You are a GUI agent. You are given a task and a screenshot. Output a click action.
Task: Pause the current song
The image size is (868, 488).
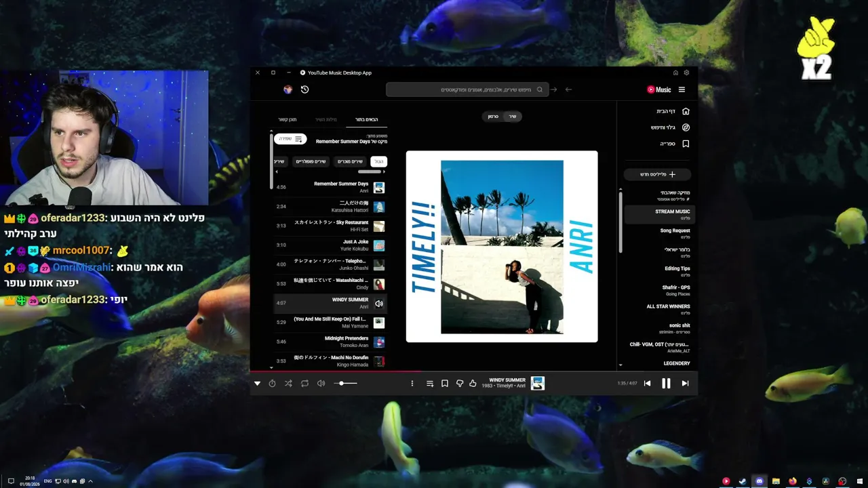click(666, 384)
